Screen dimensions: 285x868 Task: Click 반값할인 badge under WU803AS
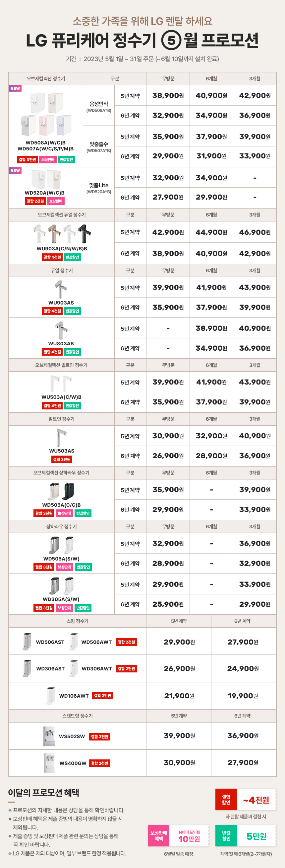[72, 352]
